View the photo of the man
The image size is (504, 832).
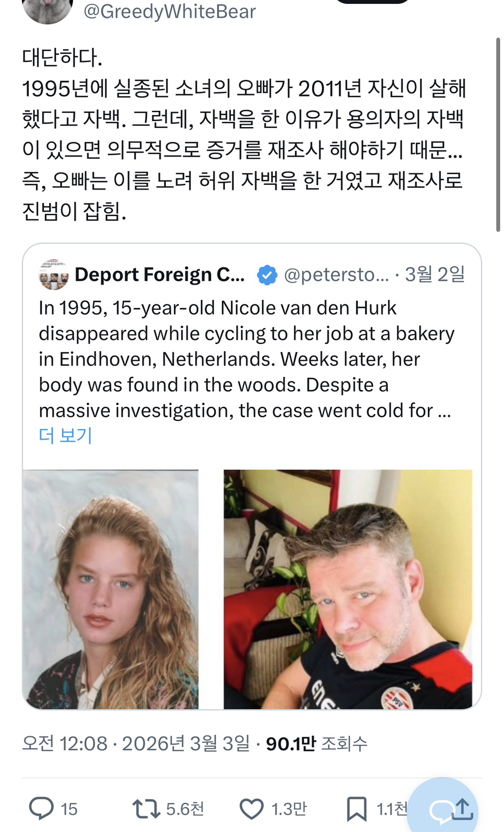pos(348,589)
